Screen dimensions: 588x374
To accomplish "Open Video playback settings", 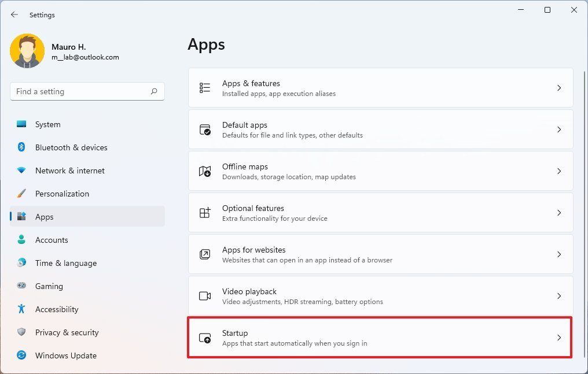I will tap(380, 295).
